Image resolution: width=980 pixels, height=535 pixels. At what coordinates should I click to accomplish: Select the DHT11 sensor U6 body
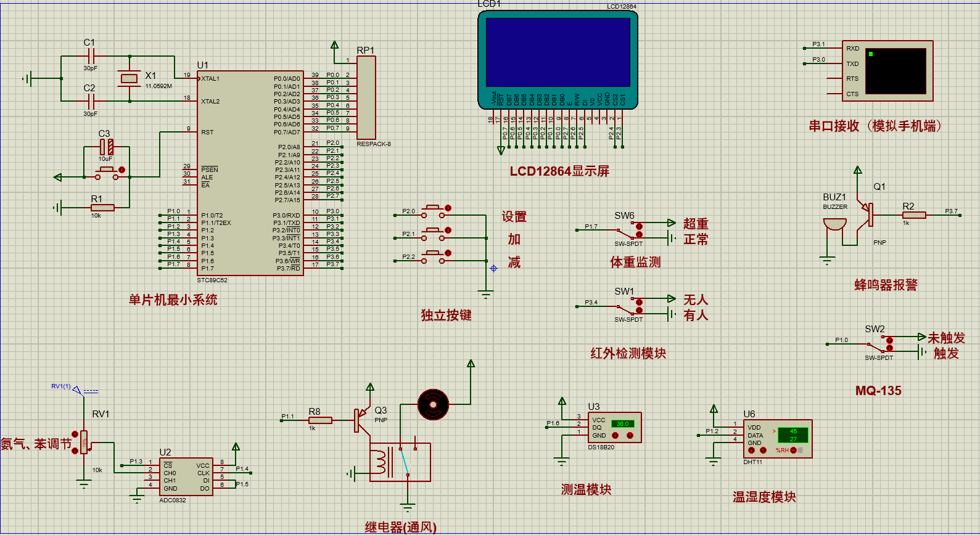(x=778, y=439)
